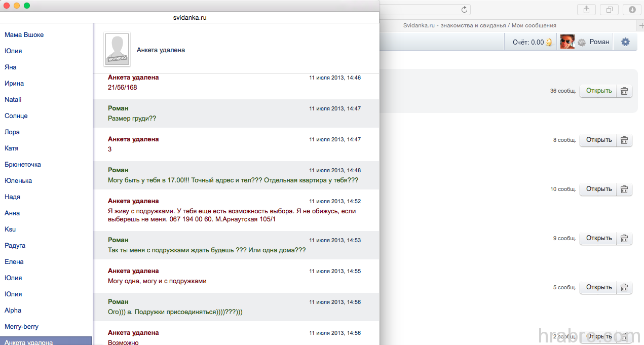Open chat with Merry-berry

point(22,327)
